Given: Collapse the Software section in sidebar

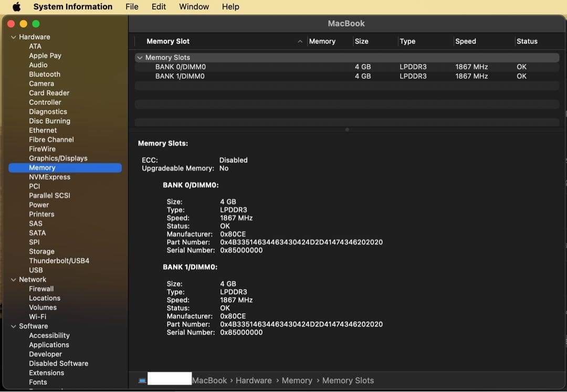Looking at the screenshot, I should (x=14, y=326).
